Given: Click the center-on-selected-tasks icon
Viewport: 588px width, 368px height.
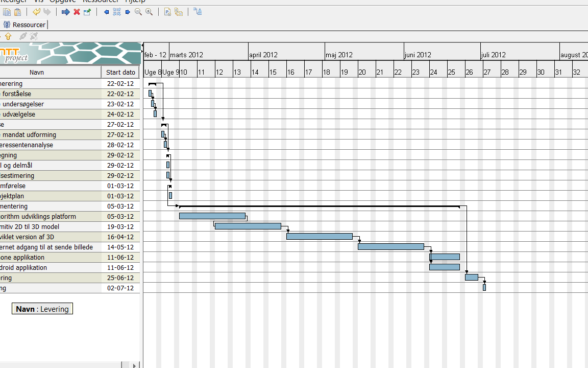Looking at the screenshot, I should click(117, 12).
